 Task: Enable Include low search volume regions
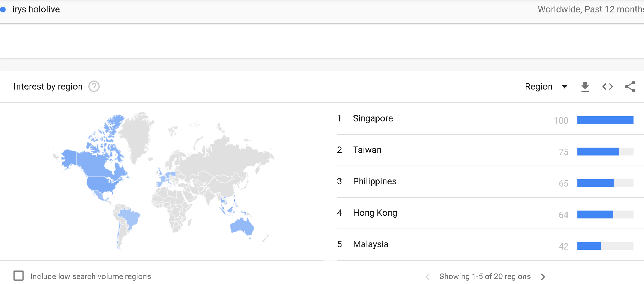19,276
